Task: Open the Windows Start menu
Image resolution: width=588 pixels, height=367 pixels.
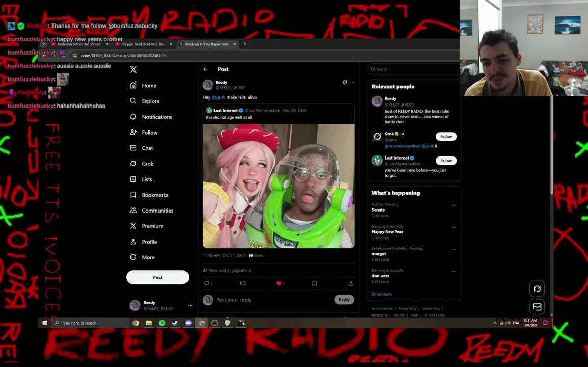Action: click(45, 323)
